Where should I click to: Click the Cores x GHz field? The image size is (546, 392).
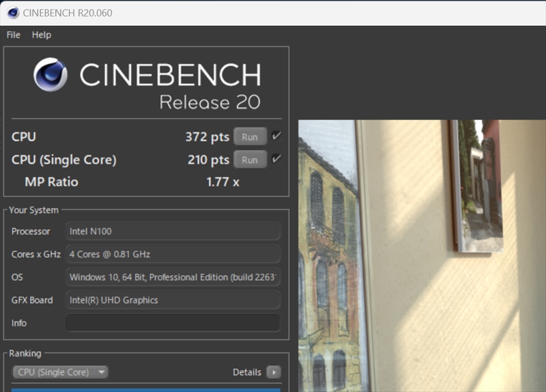pyautogui.click(x=173, y=254)
